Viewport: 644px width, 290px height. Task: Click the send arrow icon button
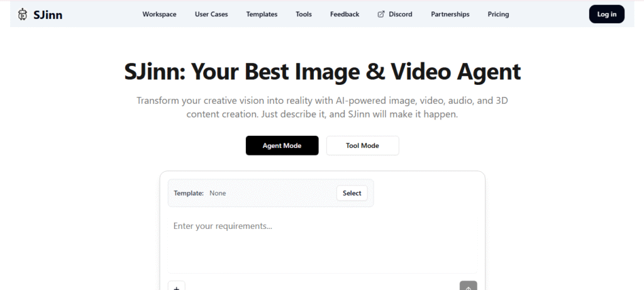[x=468, y=286]
